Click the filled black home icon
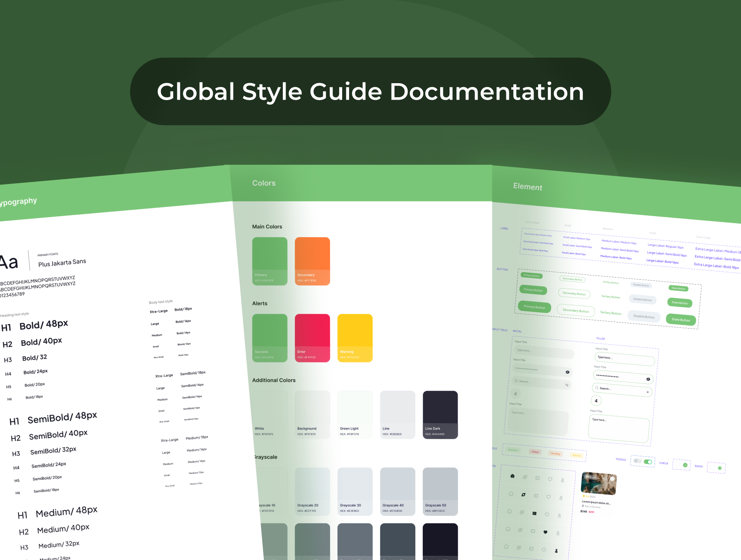The height and width of the screenshot is (560, 741). (513, 476)
